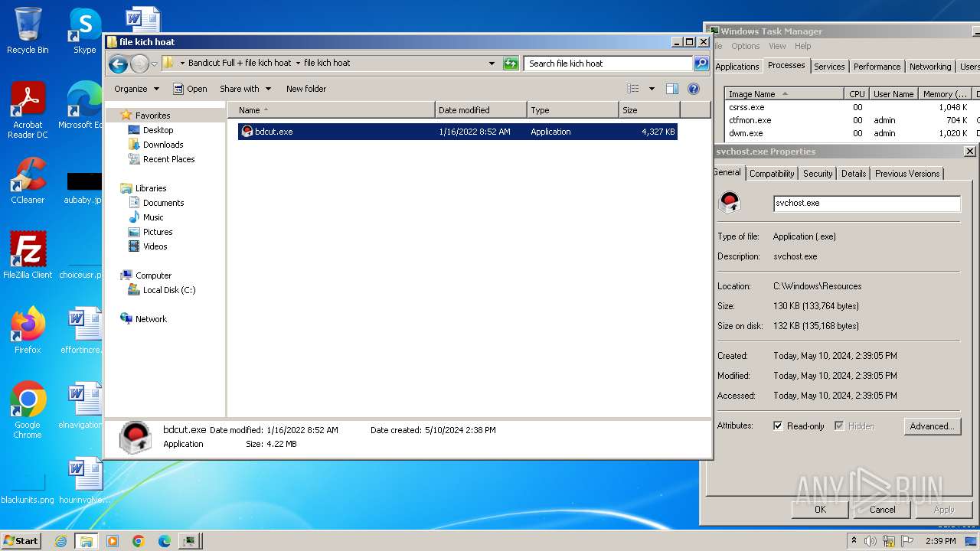This screenshot has height=551, width=980.
Task: Click the Chrome taskbar icon
Action: [x=139, y=541]
